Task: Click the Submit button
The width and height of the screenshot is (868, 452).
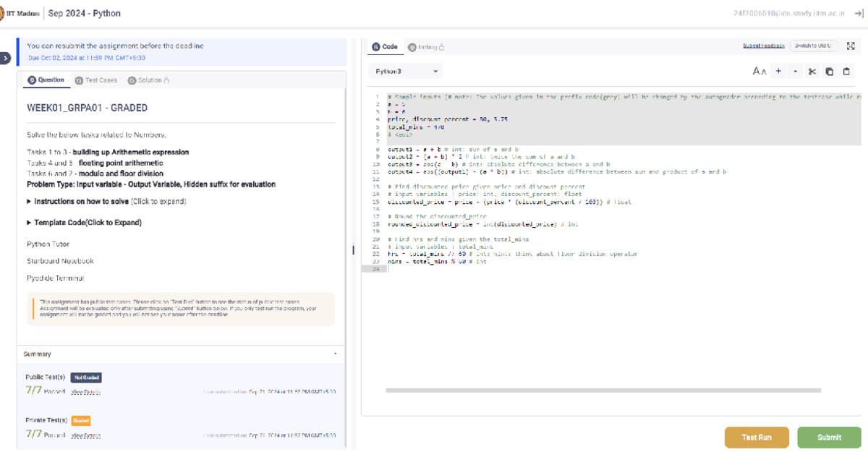Action: (829, 438)
